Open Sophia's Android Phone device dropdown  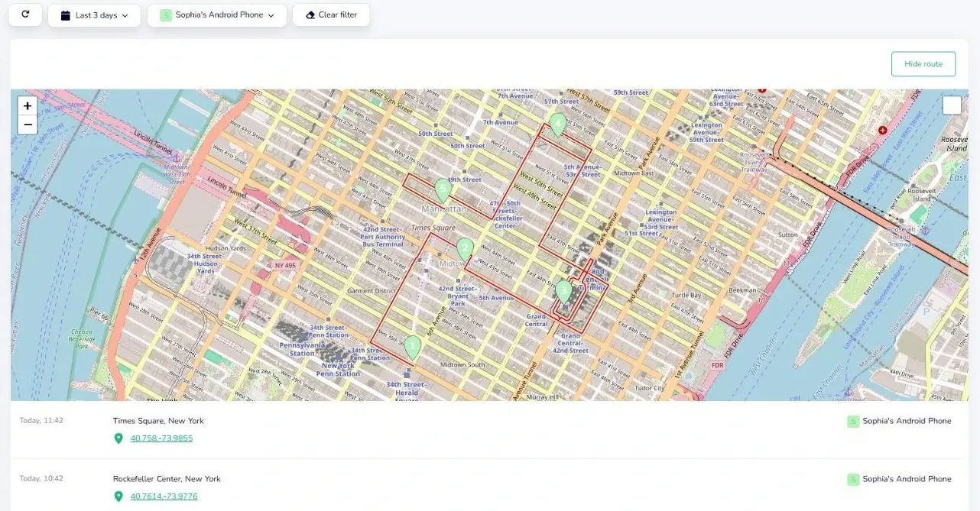217,15
